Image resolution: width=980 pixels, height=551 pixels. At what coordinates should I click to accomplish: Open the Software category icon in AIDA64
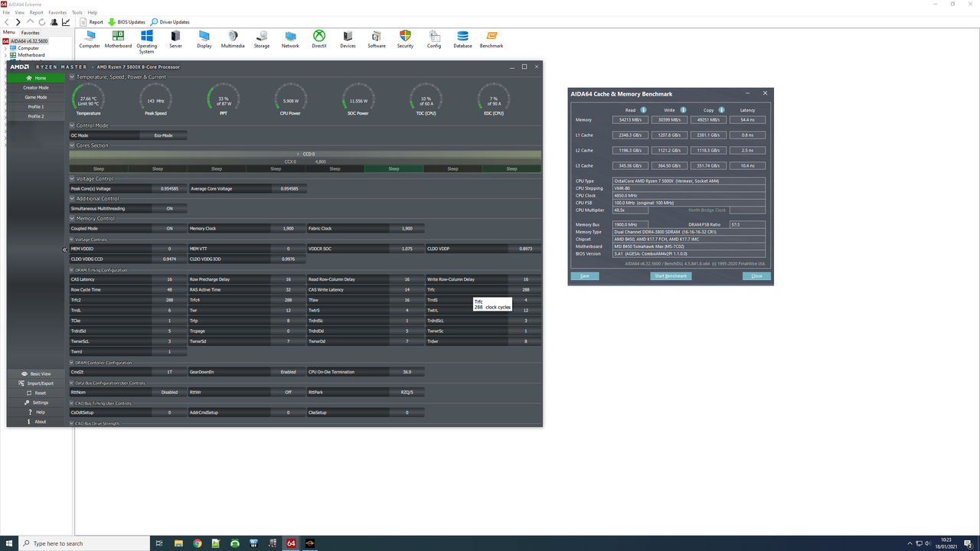377,40
